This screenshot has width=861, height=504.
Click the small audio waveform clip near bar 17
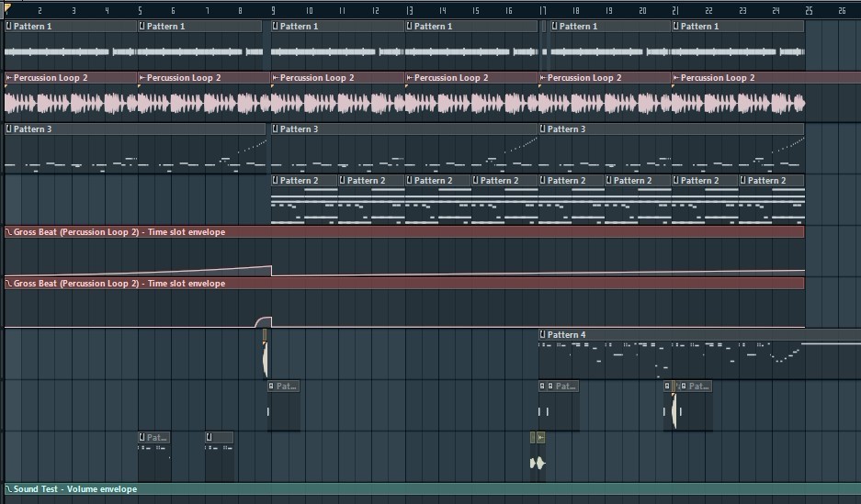(x=538, y=464)
